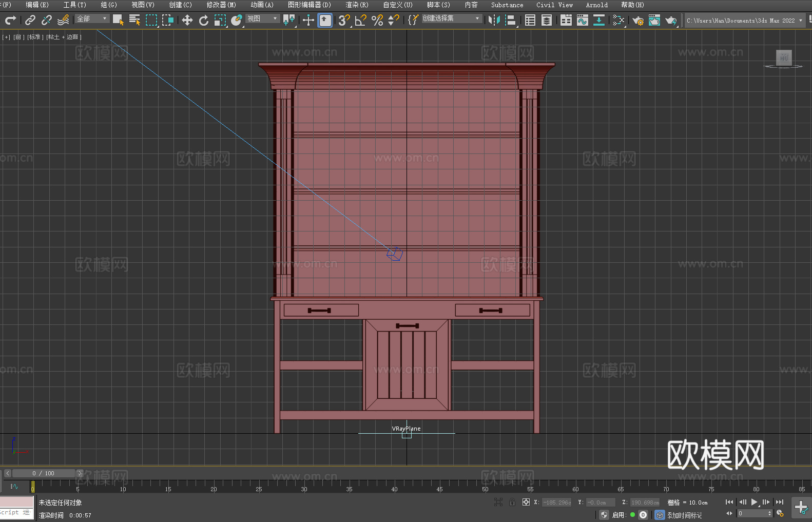Open the 工具(T) menu
The height and width of the screenshot is (522, 812).
[74, 5]
